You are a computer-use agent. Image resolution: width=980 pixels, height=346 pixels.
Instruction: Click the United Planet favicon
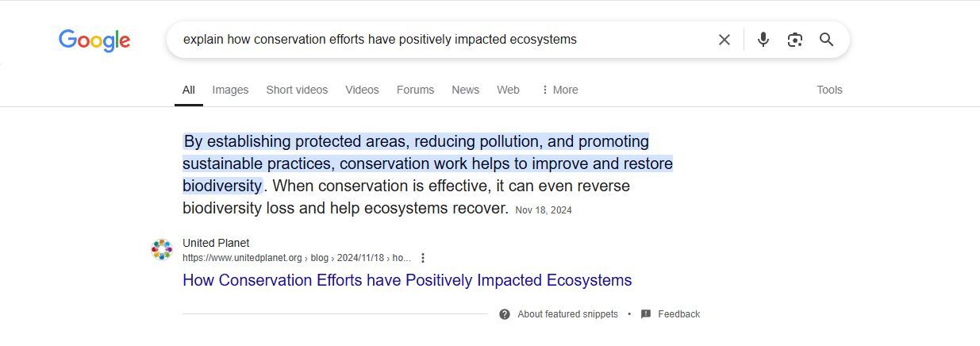pyautogui.click(x=162, y=250)
